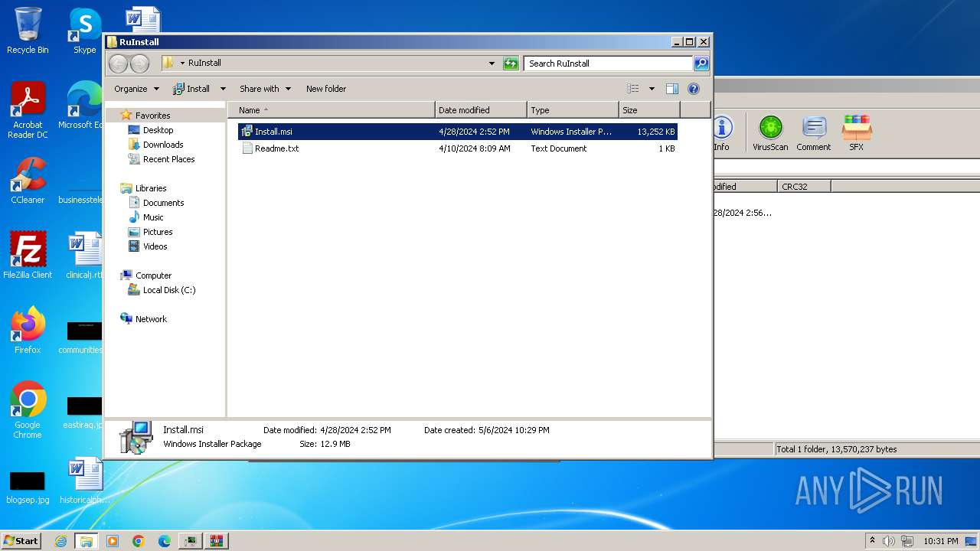Open the Organize dropdown menu
The width and height of the screenshot is (980, 551).
[136, 89]
